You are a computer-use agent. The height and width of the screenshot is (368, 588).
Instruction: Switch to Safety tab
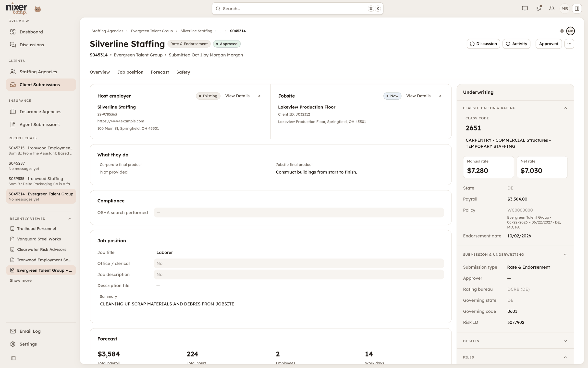[183, 72]
